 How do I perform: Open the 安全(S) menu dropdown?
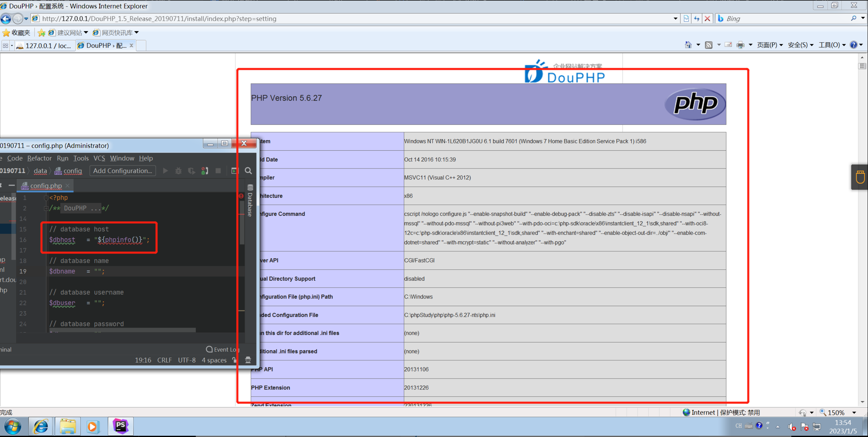click(x=800, y=45)
